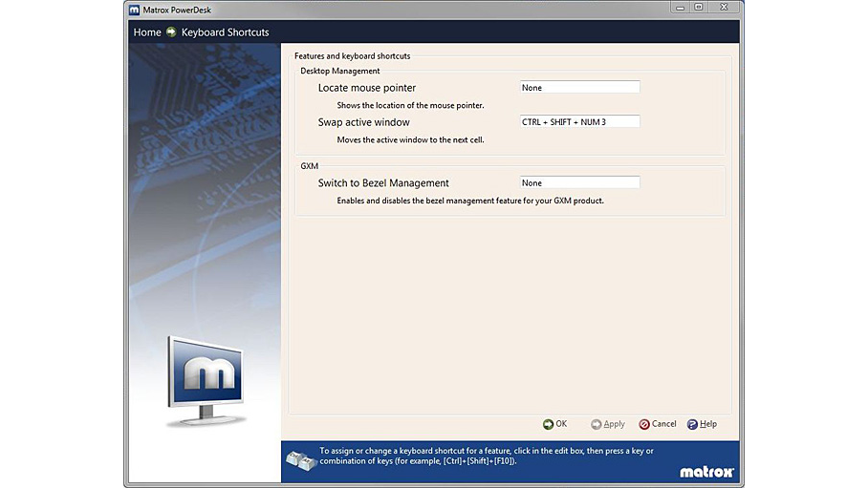The width and height of the screenshot is (868, 488).
Task: Open Help for keyboard shortcuts
Action: click(x=702, y=424)
